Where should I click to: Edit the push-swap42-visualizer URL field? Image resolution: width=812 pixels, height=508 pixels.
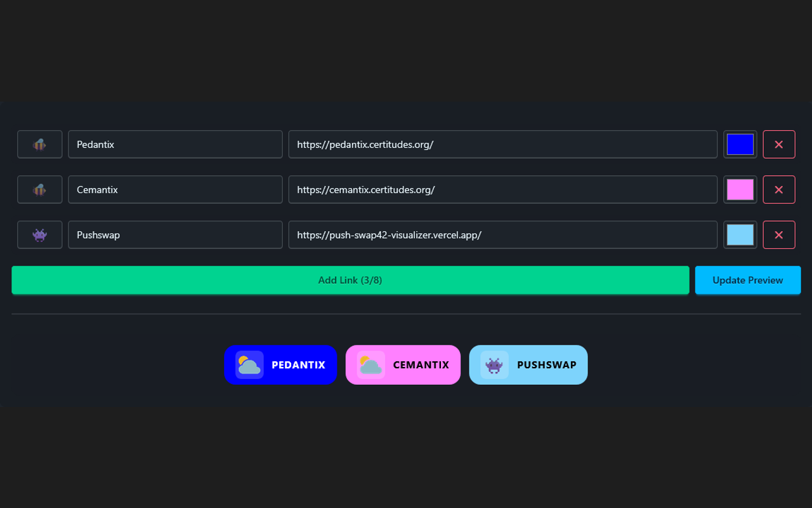[x=503, y=235]
